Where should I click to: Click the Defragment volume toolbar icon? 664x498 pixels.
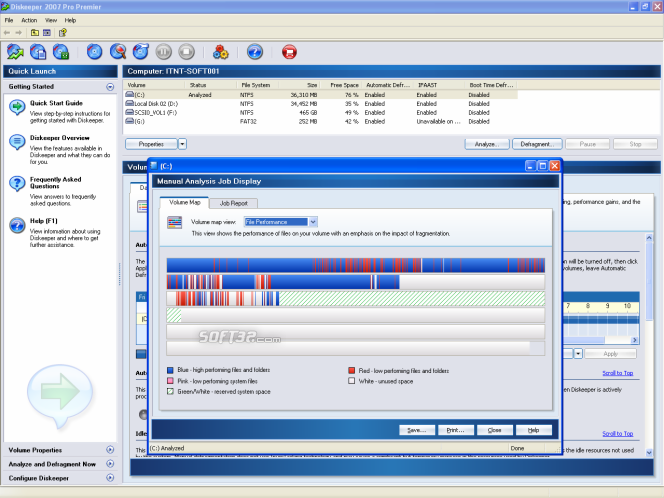[38, 52]
